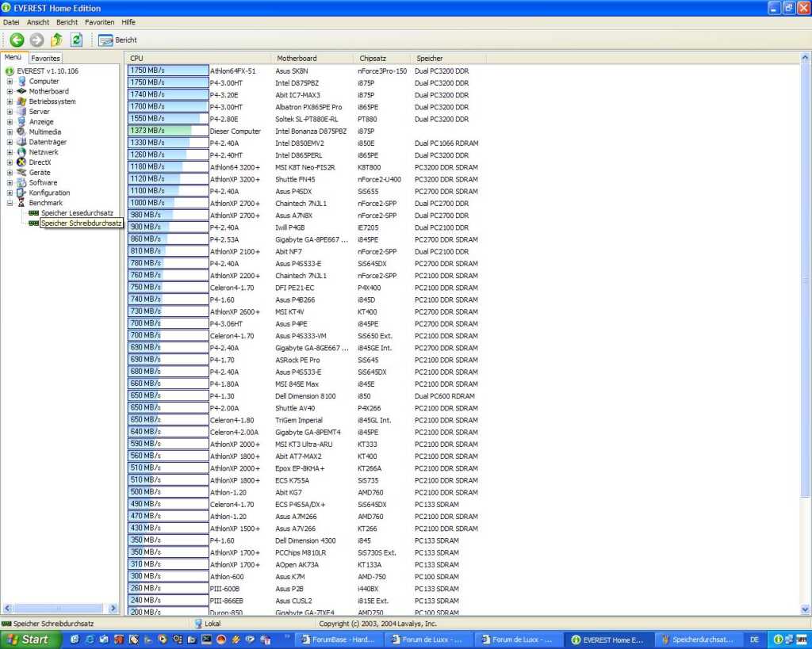Click the results list scroll-up arrow
The image size is (812, 649).
(x=806, y=58)
